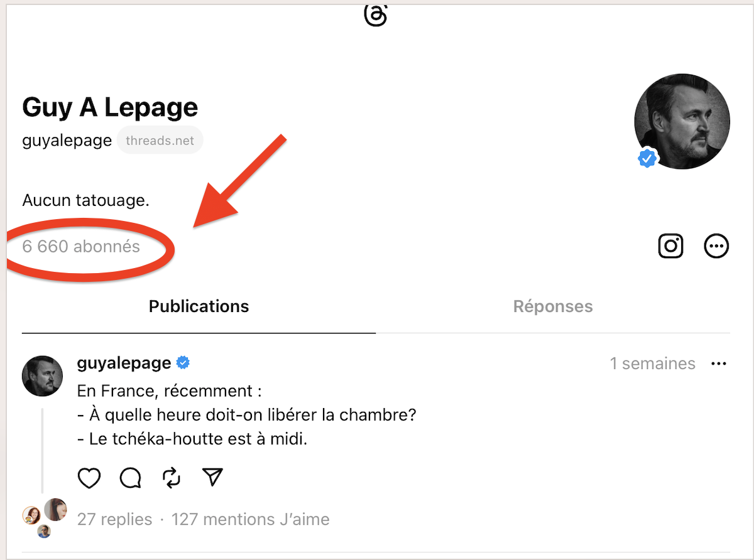Click the guyalepage post author name
This screenshot has width=754, height=560.
[124, 363]
